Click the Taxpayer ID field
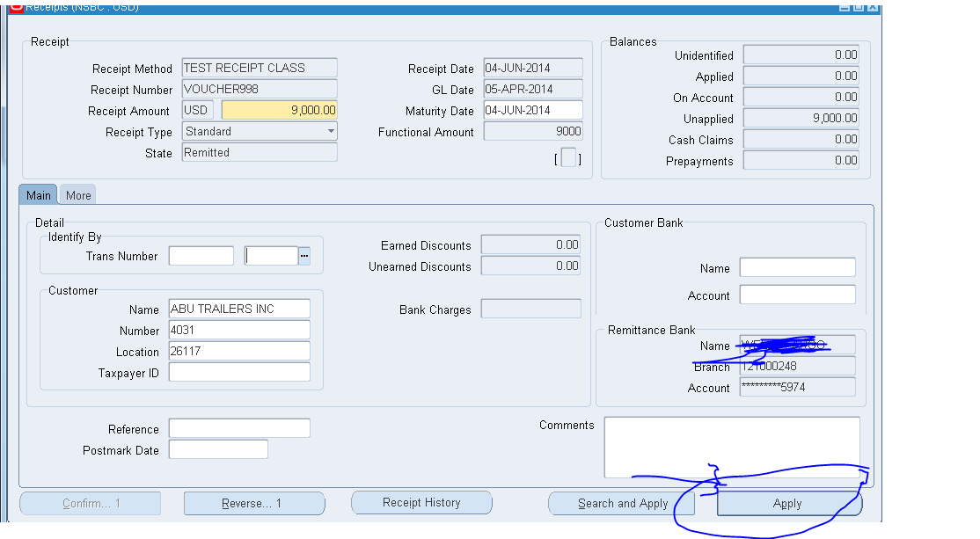980x539 pixels. tap(239, 372)
